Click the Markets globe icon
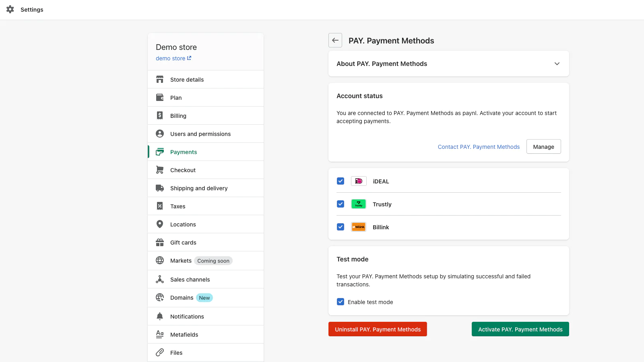 pyautogui.click(x=160, y=260)
